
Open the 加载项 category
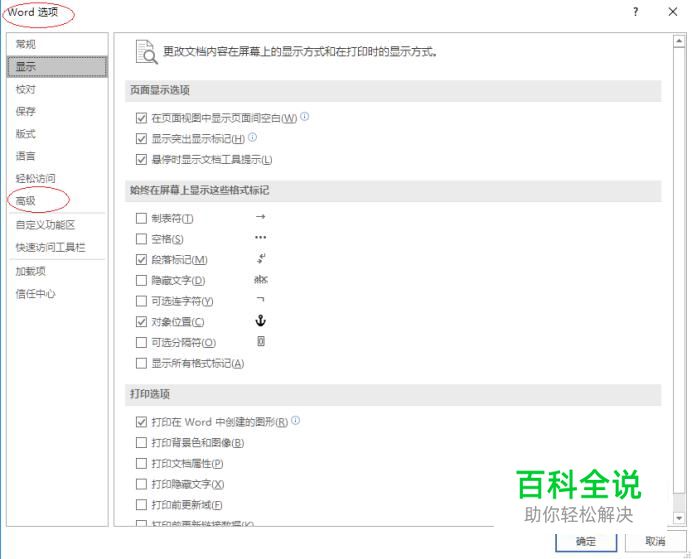[57, 271]
